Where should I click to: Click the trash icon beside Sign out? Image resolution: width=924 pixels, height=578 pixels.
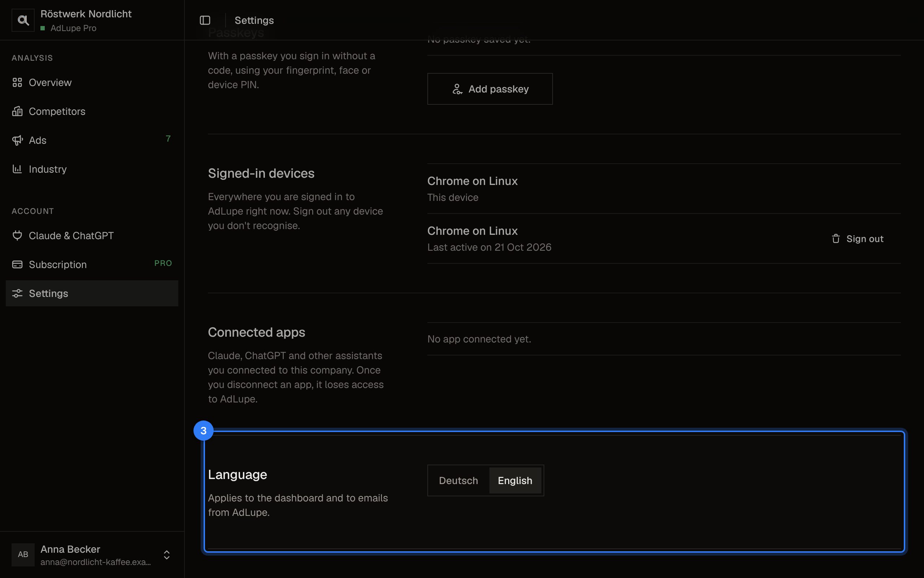pos(836,238)
